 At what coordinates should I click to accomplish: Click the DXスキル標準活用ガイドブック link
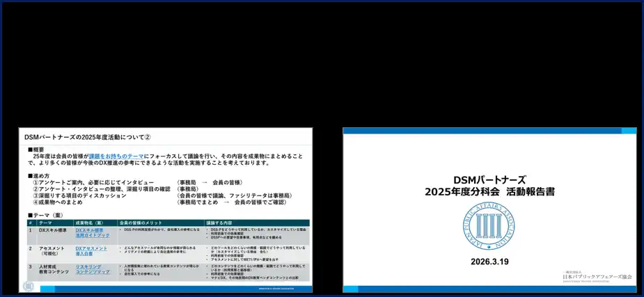pos(92,232)
